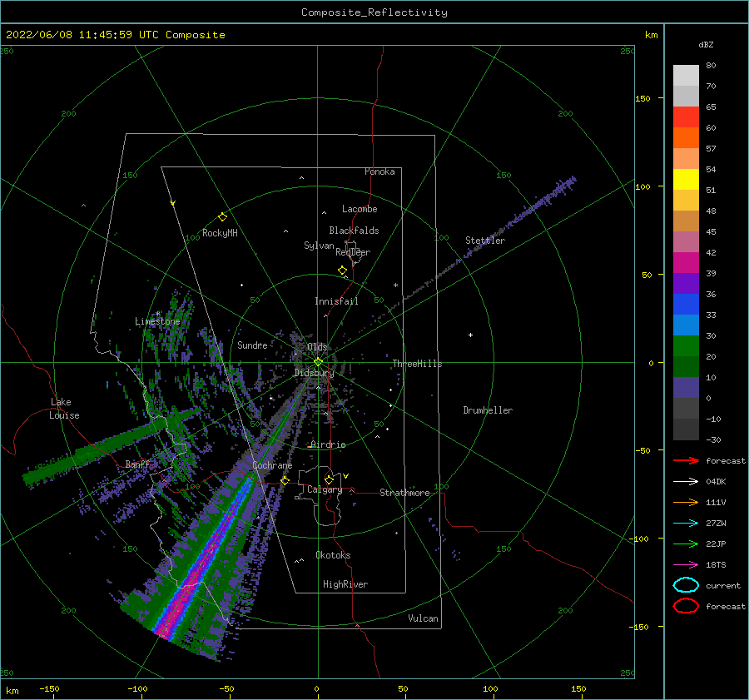Click the Blackfalds label
The height and width of the screenshot is (700, 749).
tap(354, 231)
